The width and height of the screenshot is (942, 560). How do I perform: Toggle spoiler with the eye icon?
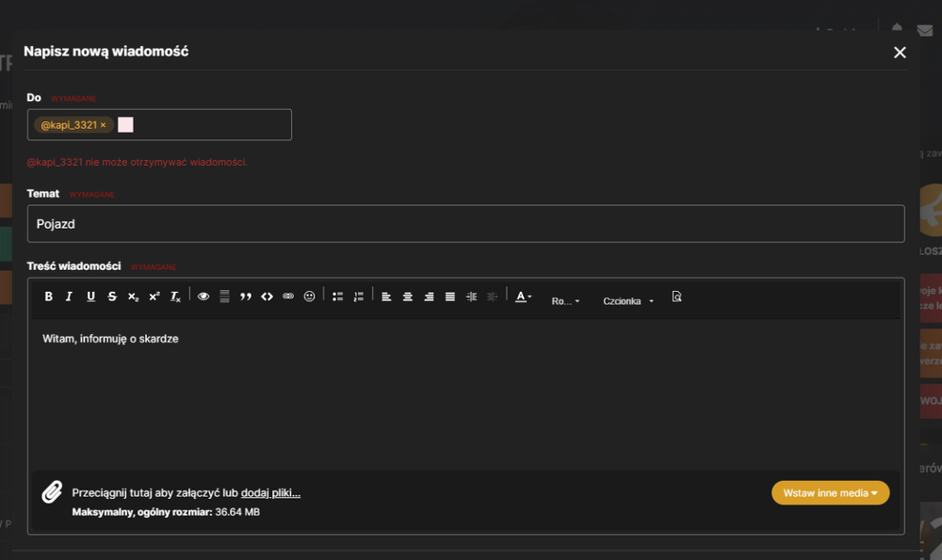click(x=203, y=296)
